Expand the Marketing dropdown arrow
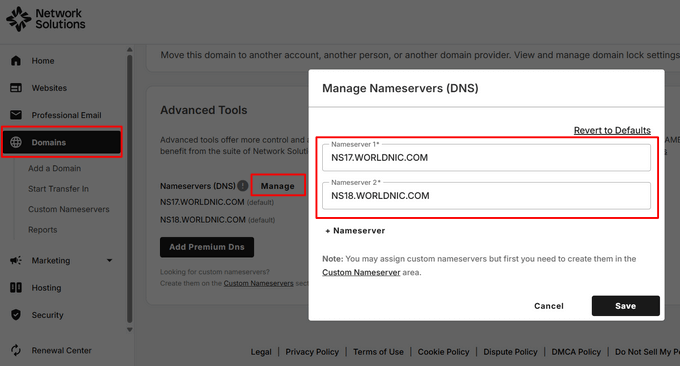The width and height of the screenshot is (680, 366). point(109,261)
